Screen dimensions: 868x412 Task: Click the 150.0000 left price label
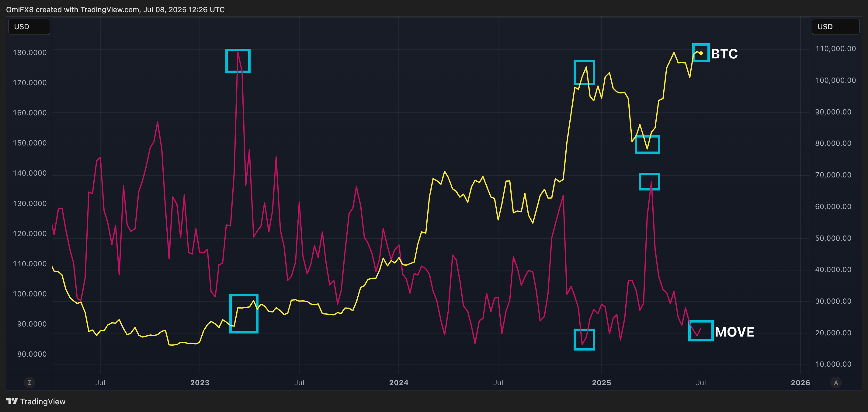click(30, 143)
